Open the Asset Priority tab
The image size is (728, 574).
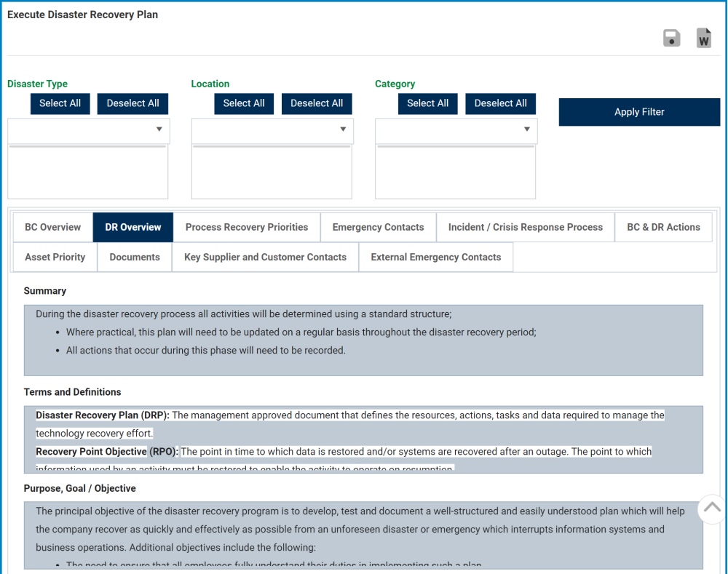point(55,257)
